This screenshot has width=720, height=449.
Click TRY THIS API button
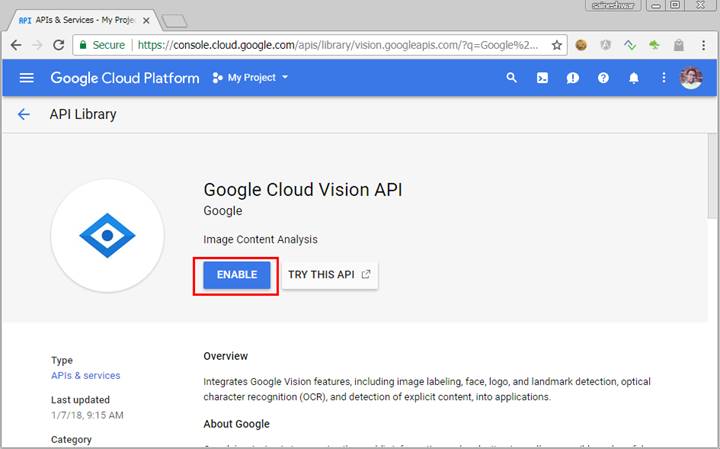click(x=330, y=275)
